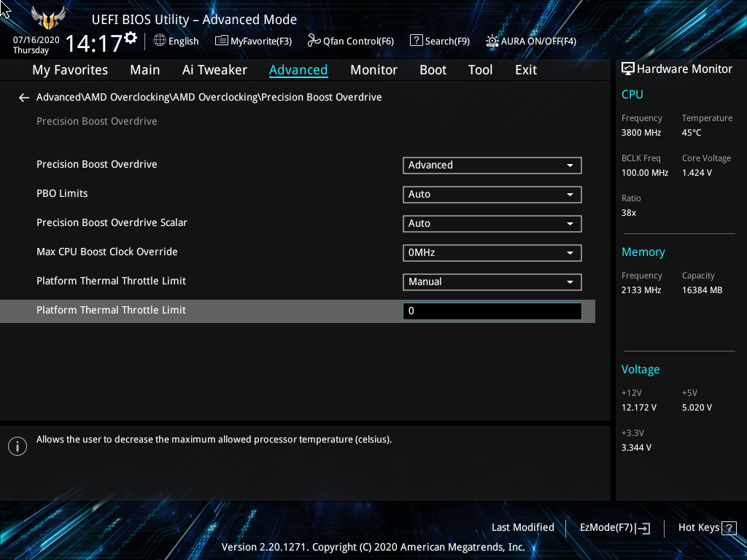Screen dimensions: 747x560
Task: Click the Hot Keys question mark icon
Action: pos(729,528)
